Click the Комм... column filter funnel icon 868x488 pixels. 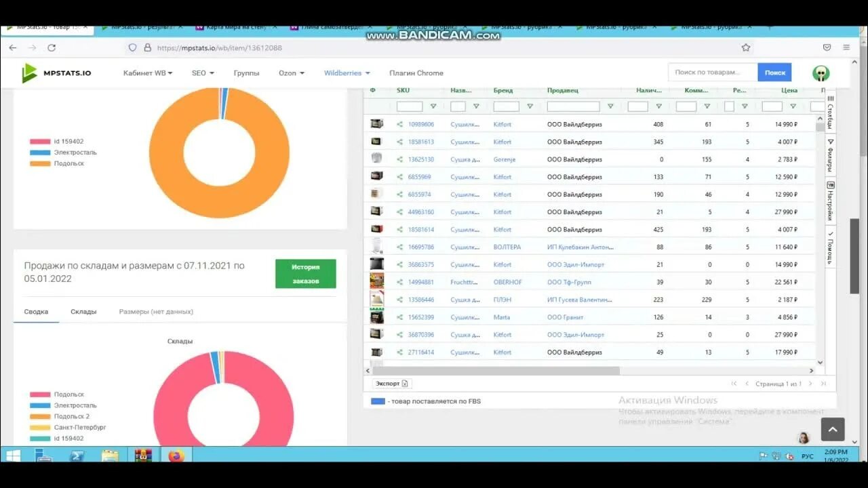(x=707, y=106)
